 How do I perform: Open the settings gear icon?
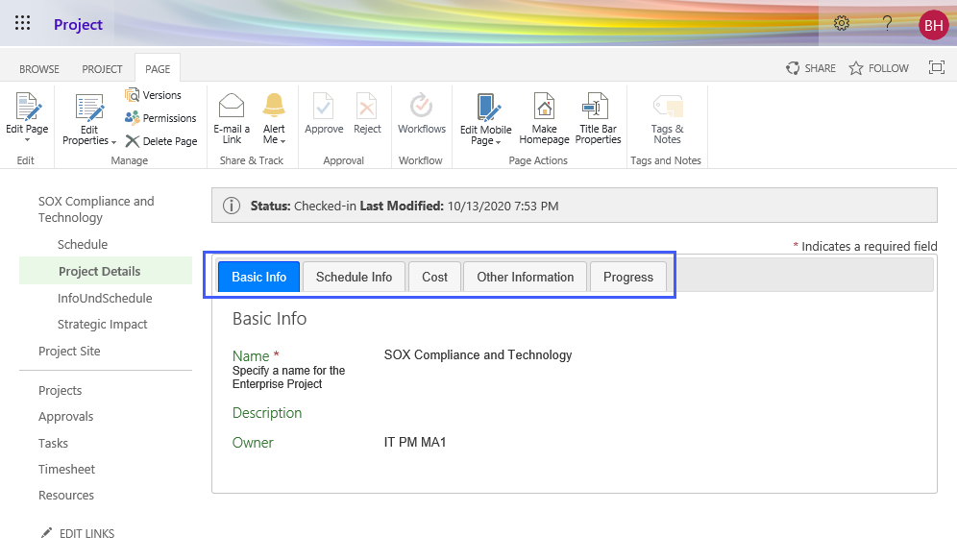(x=842, y=24)
